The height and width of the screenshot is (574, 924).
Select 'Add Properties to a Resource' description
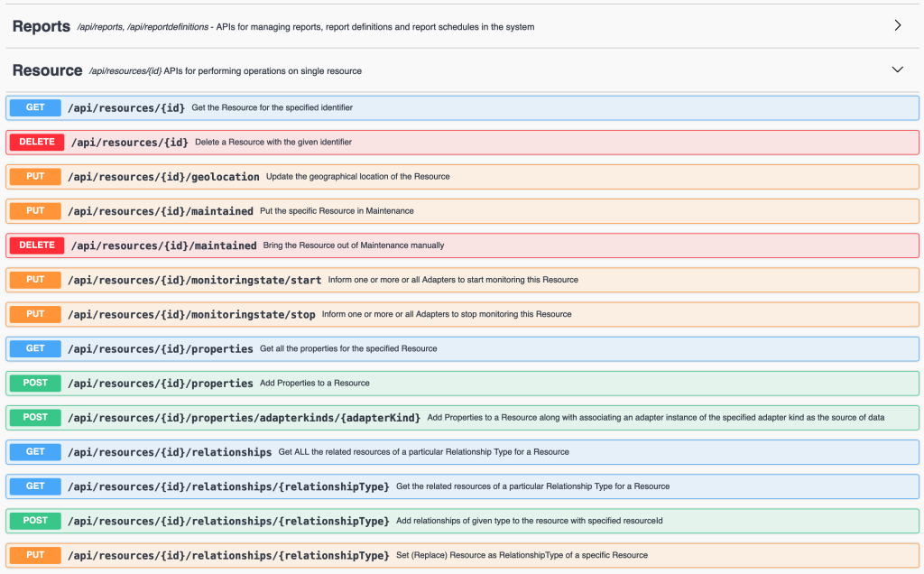315,383
